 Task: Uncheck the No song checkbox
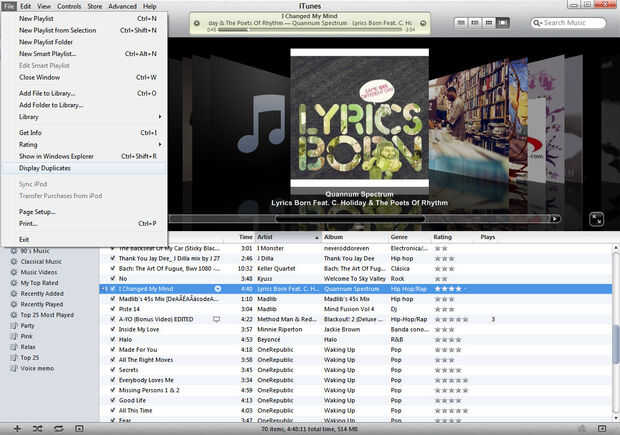(112, 278)
